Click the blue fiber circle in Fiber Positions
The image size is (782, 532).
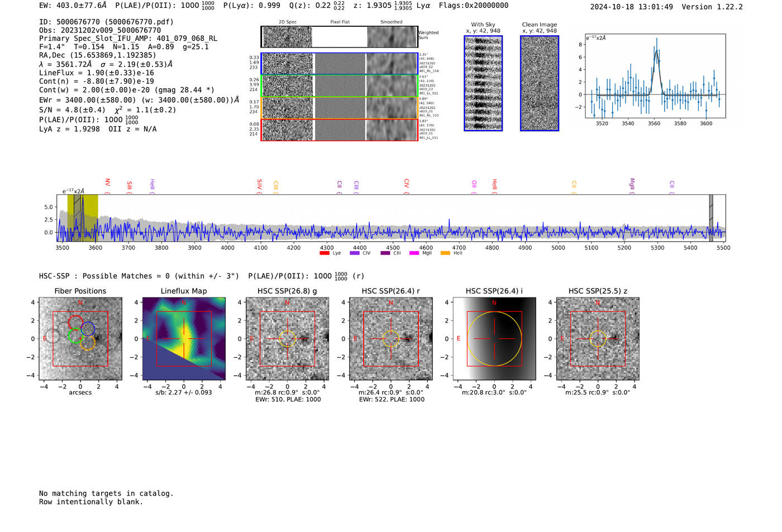tap(88, 329)
